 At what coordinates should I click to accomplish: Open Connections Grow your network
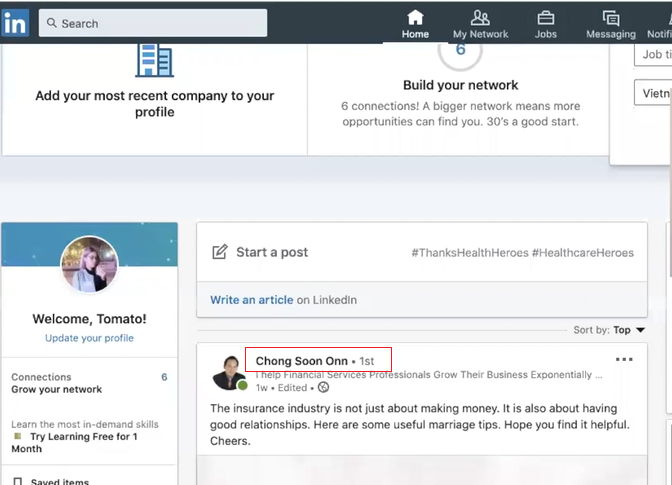(56, 383)
